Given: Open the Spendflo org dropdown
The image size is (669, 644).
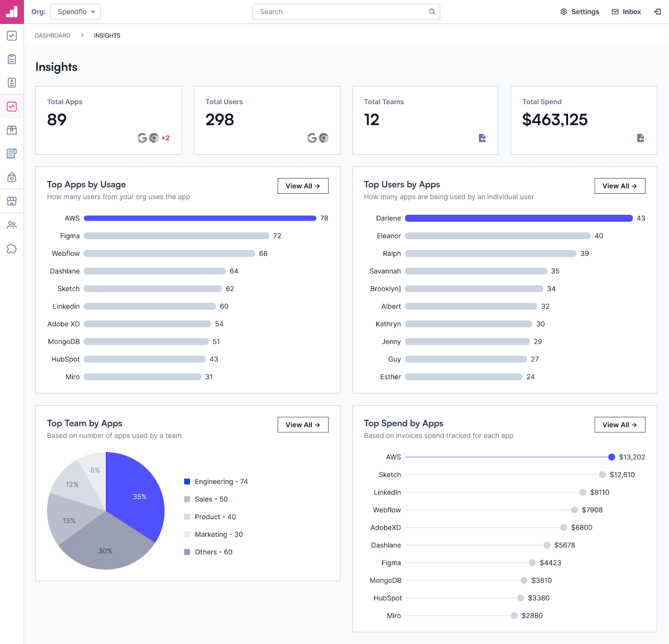Looking at the screenshot, I should click(x=75, y=11).
